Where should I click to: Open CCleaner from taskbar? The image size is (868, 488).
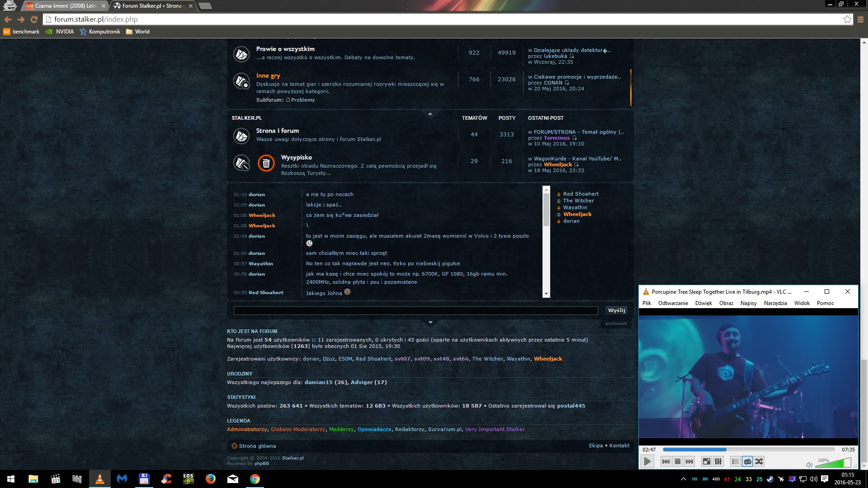click(166, 479)
